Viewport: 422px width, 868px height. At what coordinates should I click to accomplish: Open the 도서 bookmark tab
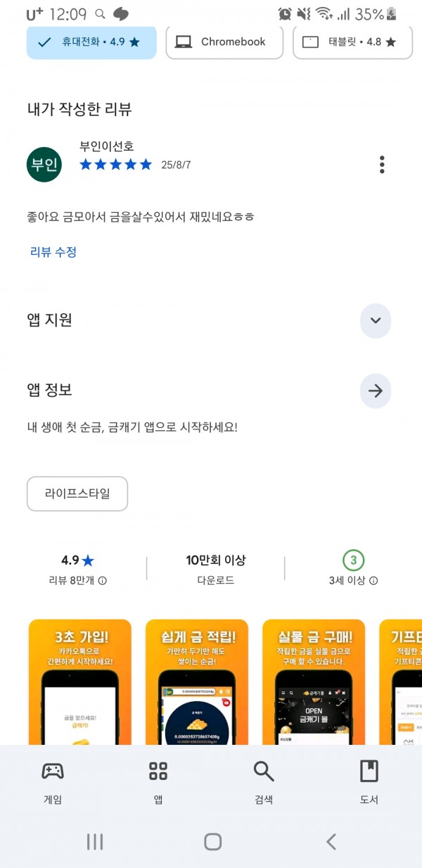point(369,772)
